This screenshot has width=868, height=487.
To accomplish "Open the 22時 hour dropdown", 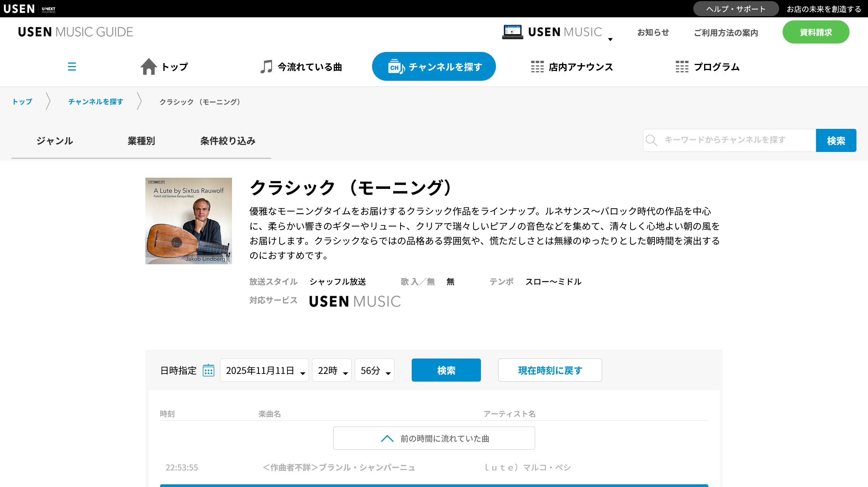I will pyautogui.click(x=332, y=370).
